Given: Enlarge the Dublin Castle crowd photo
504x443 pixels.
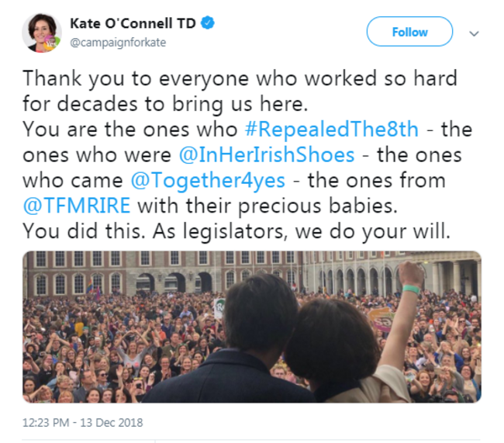Looking at the screenshot, I should click(252, 327).
